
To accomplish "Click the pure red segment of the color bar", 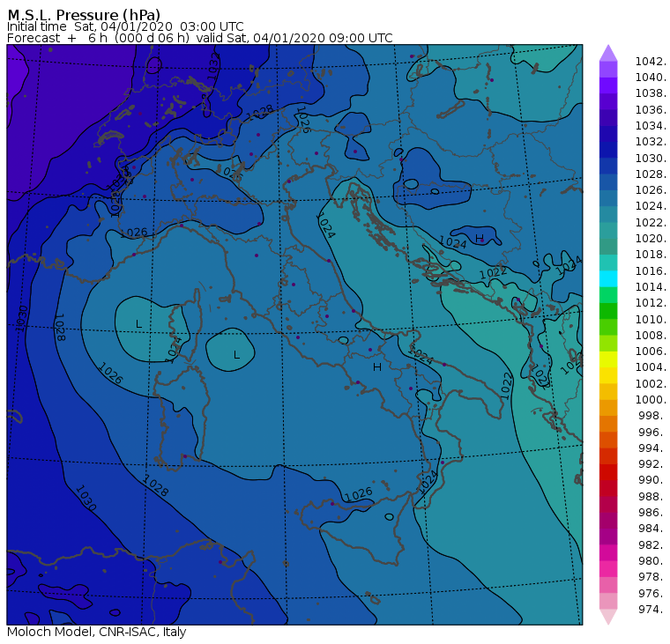I will point(608,472).
